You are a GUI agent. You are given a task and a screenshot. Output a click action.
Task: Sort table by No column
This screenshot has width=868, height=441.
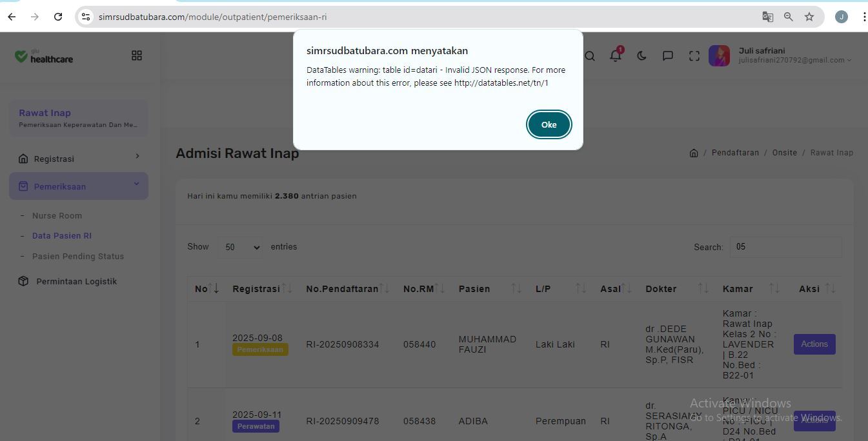[207, 289]
